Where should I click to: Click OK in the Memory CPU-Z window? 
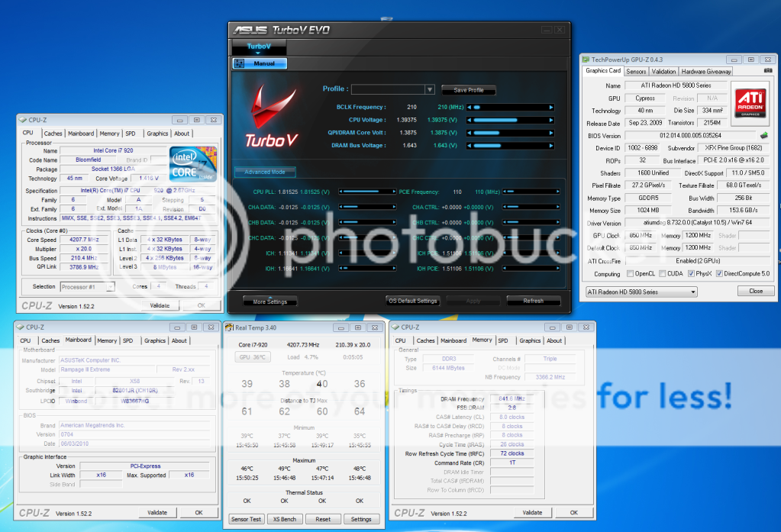pos(574,512)
